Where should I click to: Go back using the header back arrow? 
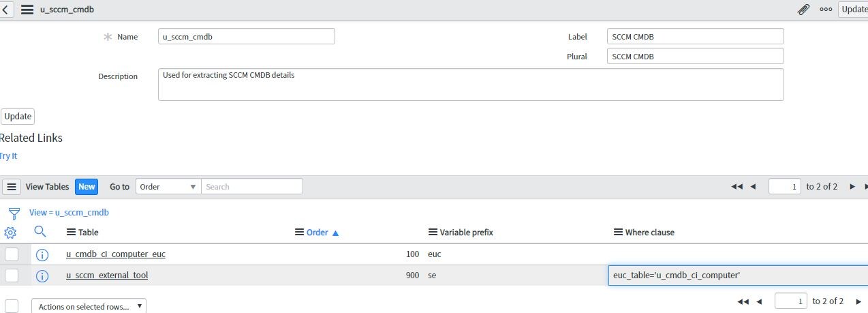pyautogui.click(x=5, y=10)
